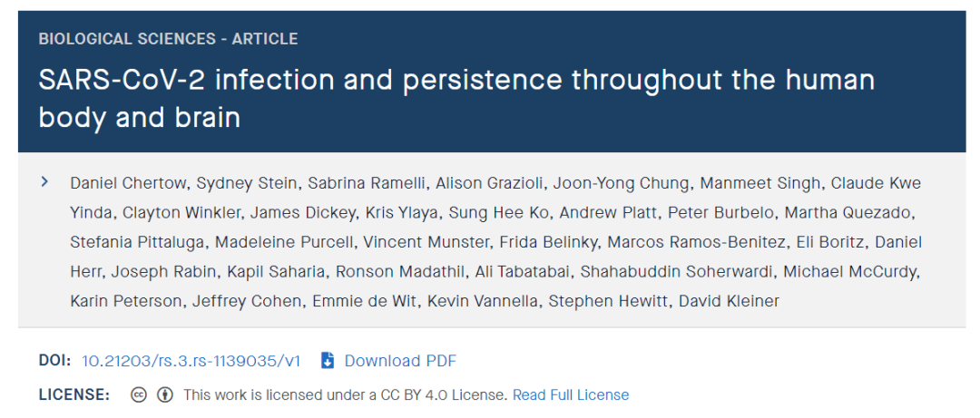Image resolution: width=980 pixels, height=418 pixels.
Task: Click the CC attribution person icon
Action: pyautogui.click(x=165, y=394)
